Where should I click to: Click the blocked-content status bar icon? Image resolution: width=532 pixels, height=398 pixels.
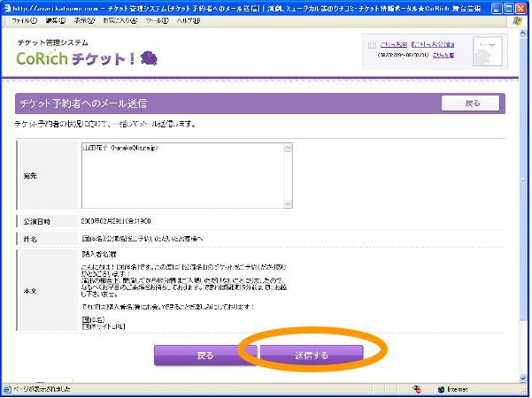(x=415, y=388)
